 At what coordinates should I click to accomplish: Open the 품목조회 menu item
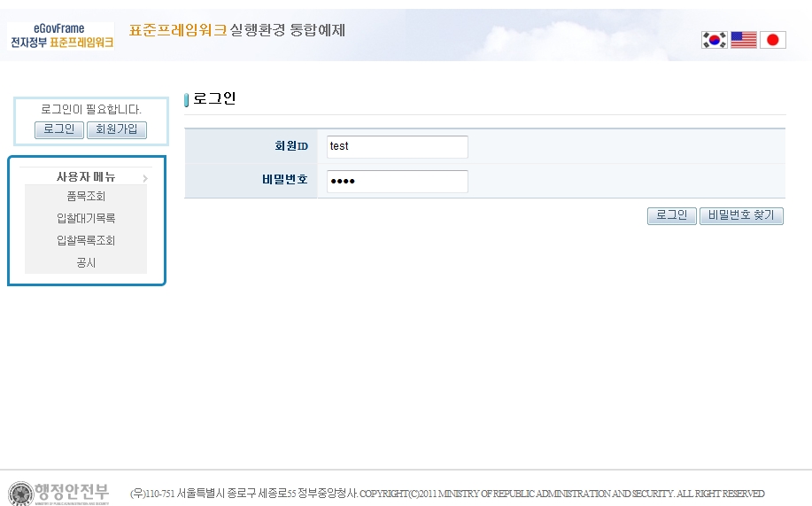[86, 196]
